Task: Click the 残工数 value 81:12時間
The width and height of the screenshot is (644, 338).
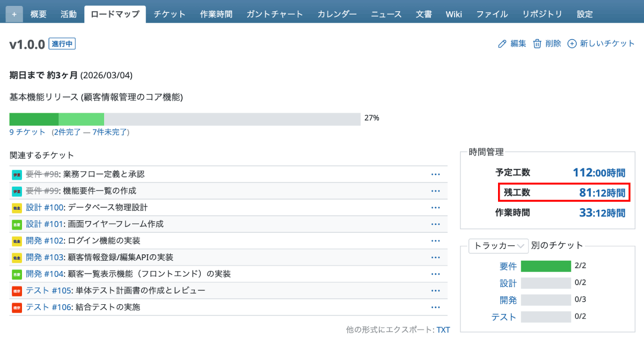Action: tap(602, 193)
